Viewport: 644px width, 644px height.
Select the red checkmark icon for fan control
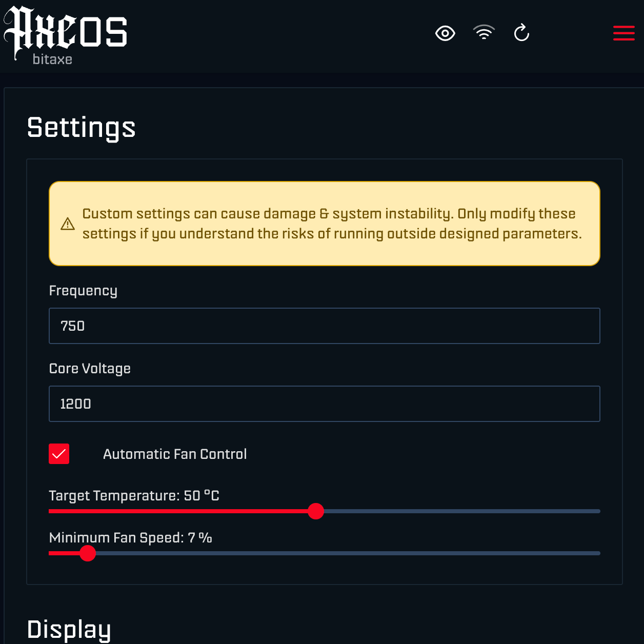[59, 454]
